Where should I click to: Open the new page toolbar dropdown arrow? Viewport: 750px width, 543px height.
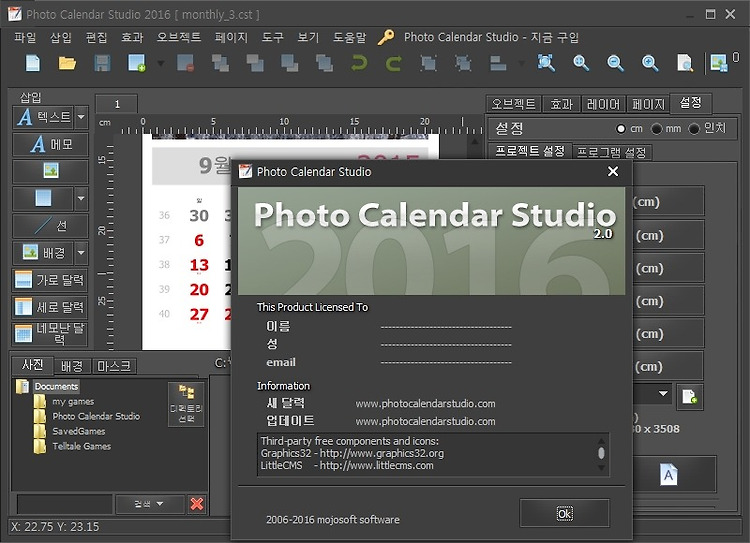[x=161, y=63]
